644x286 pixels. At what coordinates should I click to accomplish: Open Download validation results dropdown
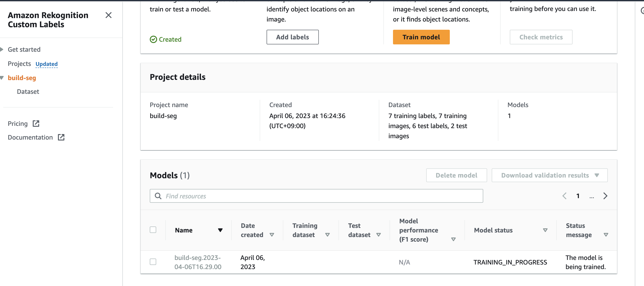(549, 175)
